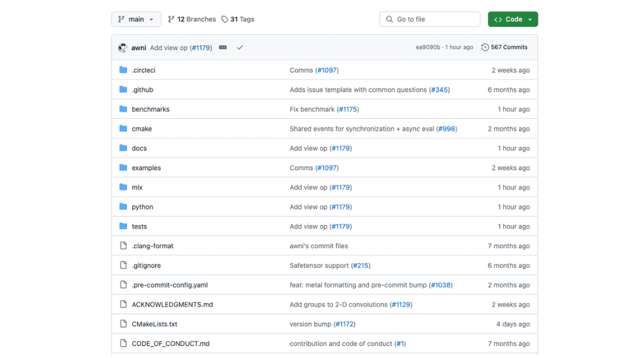The height and width of the screenshot is (358, 644).
Task: Open the python folder
Action: pos(143,207)
